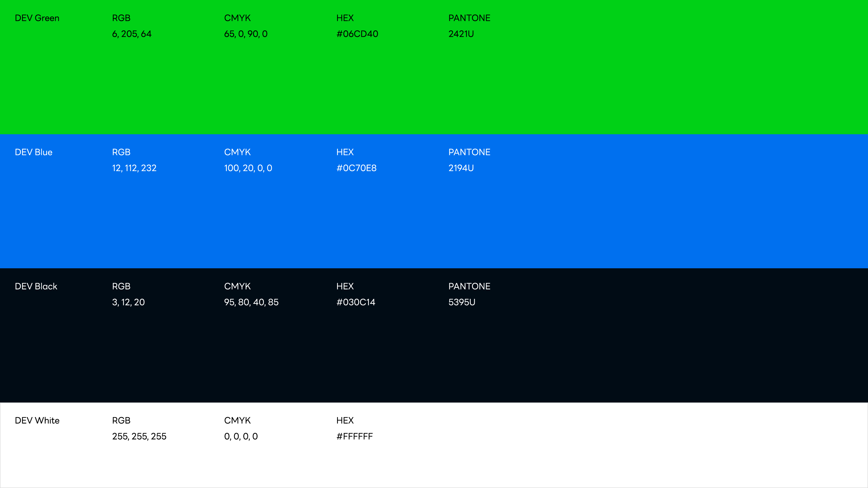
Task: Click the RGB heading in green band
Action: 121,18
